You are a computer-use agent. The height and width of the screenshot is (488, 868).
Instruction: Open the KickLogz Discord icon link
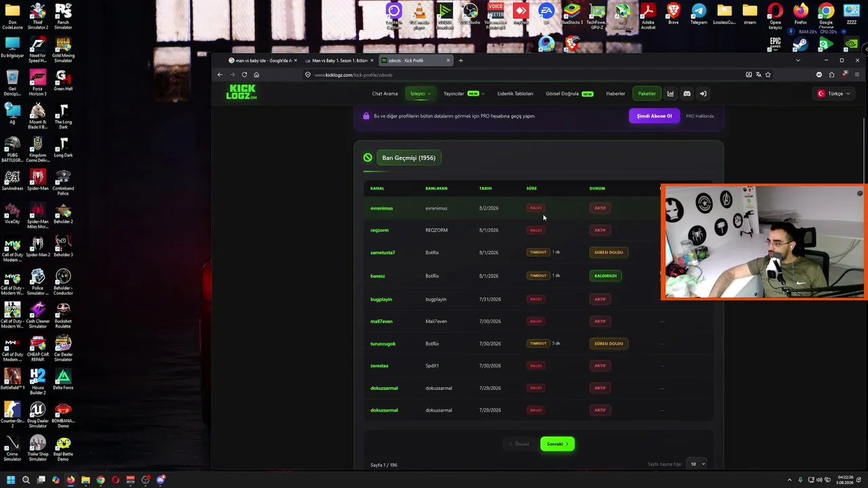[686, 94]
